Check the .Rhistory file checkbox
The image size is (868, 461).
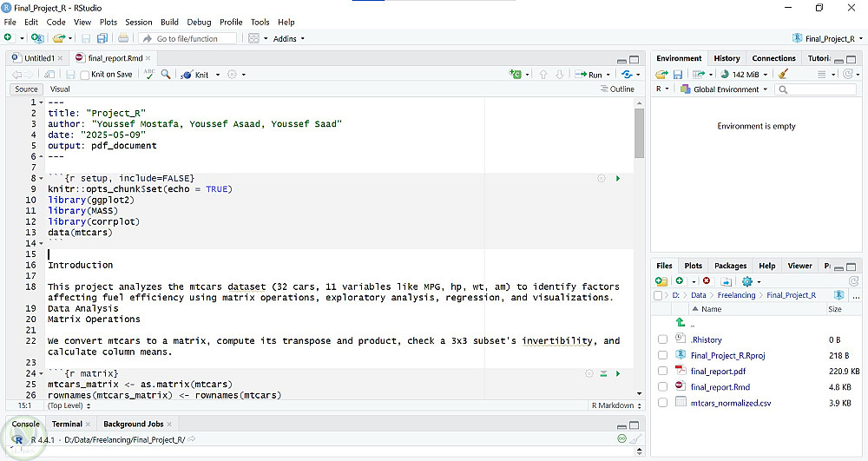[662, 339]
